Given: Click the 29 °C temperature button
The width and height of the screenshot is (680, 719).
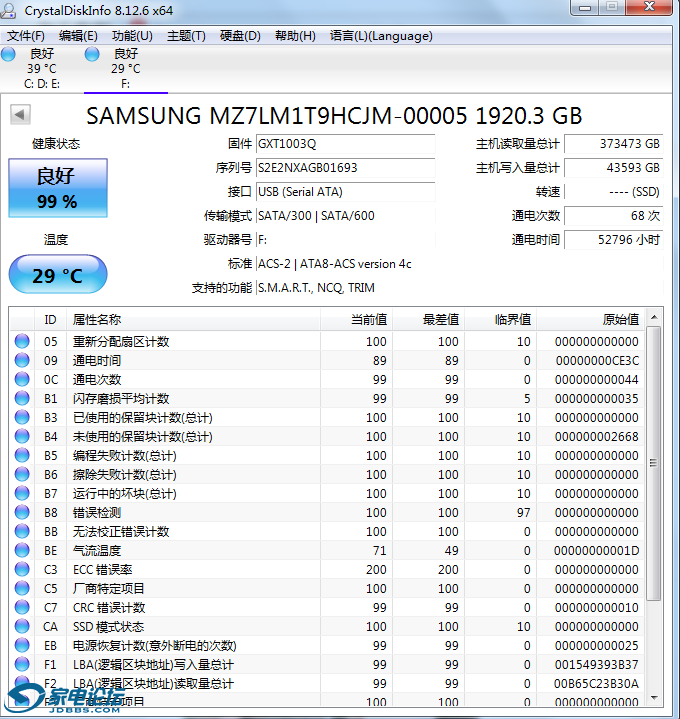Looking at the screenshot, I should click(x=58, y=274).
